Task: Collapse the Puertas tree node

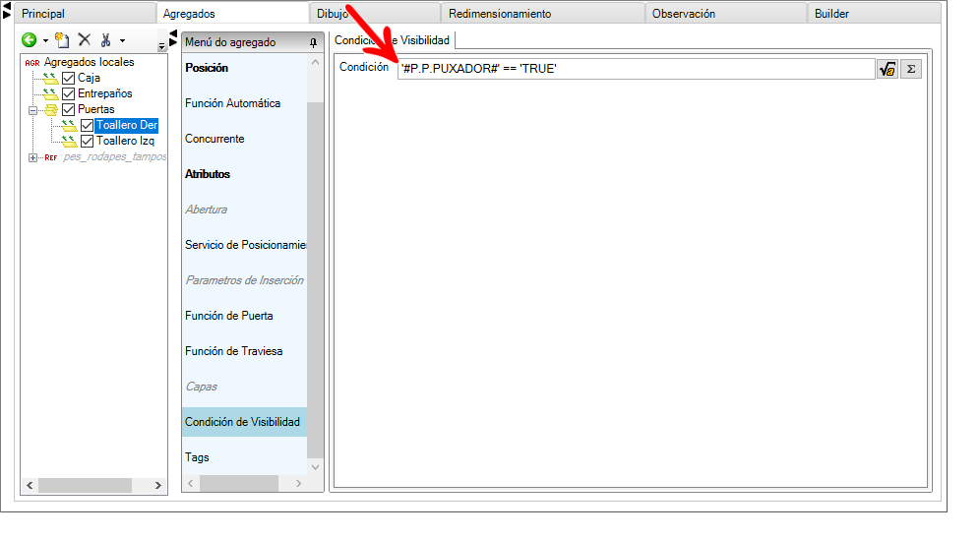Action: [32, 110]
